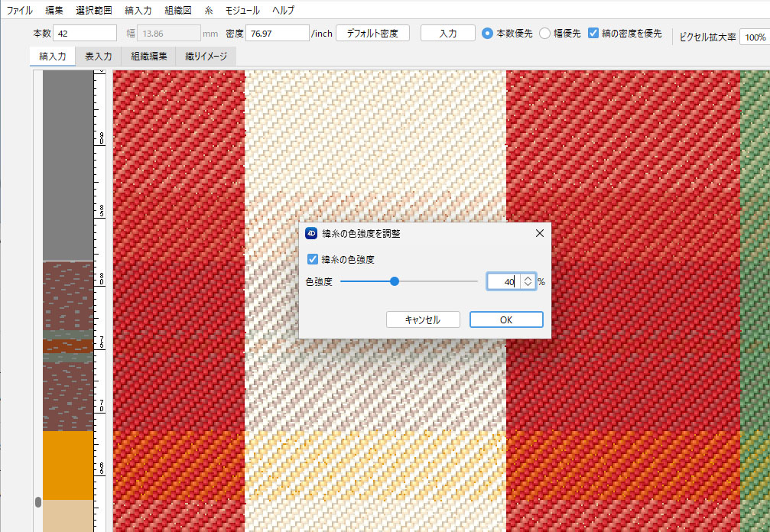This screenshot has height=532, width=770.
Task: Close the weft color intensity dialog
Action: click(539, 233)
